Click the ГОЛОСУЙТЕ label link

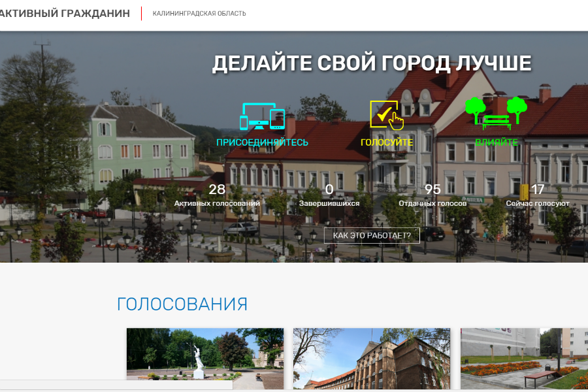coord(387,140)
